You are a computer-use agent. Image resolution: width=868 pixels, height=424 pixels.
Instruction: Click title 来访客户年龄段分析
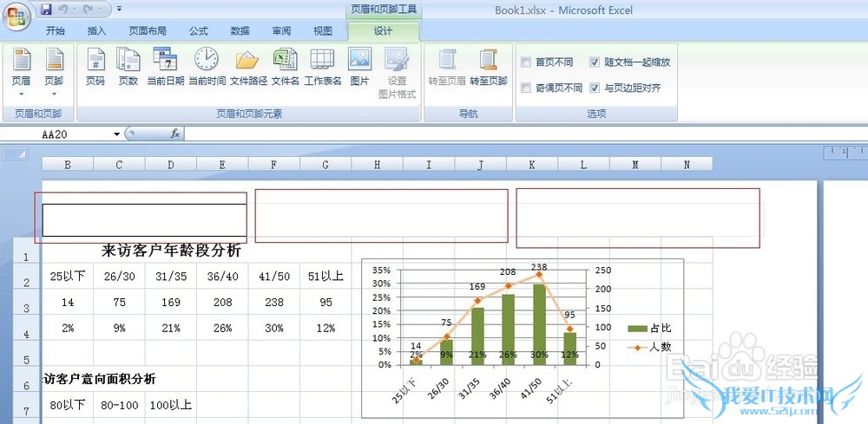(x=171, y=251)
